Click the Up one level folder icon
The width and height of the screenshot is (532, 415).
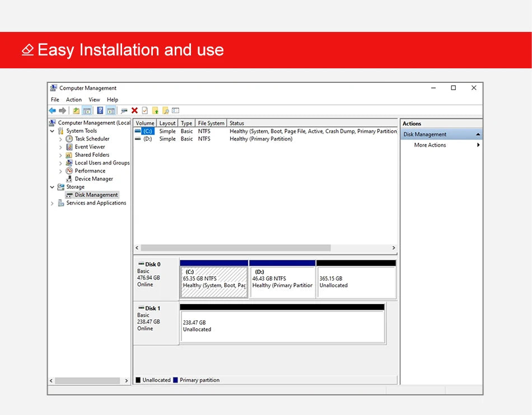(76, 111)
